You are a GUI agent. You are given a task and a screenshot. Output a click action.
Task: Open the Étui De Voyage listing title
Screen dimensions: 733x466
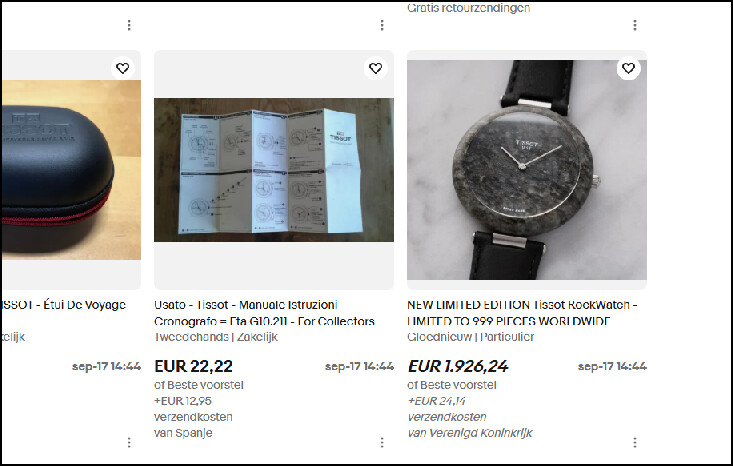point(64,305)
